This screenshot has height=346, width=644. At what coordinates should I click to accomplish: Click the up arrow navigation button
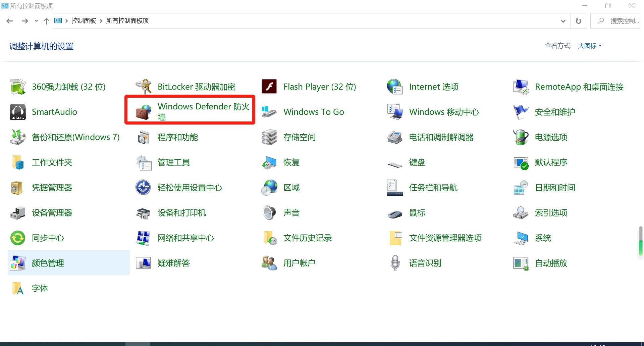pos(46,20)
